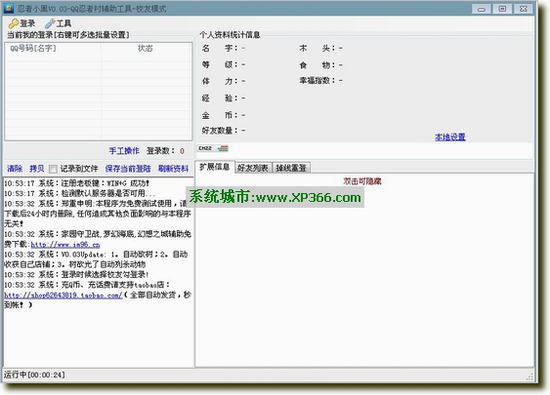Click the 状态 column header
550x395 pixels.
pos(146,48)
